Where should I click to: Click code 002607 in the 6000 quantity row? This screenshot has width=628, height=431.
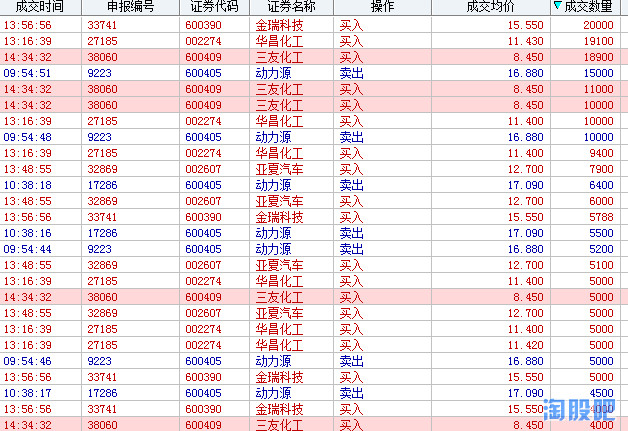pyautogui.click(x=203, y=201)
